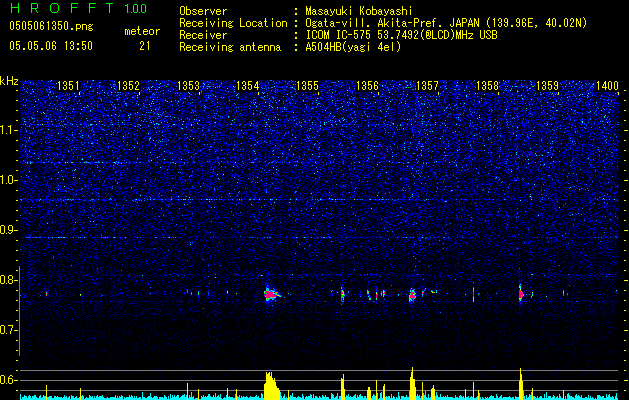Viewport: 629px width, 400px height.
Task: Click the version number 1.0.0
Action: (136, 9)
